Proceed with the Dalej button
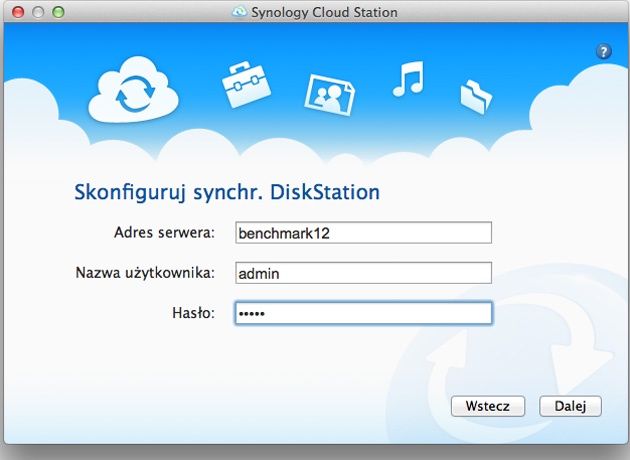The height and width of the screenshot is (460, 630). 570,406
